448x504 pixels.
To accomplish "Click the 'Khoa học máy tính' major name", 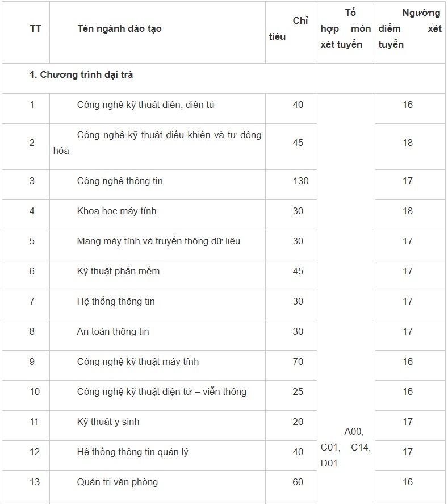I will [116, 211].
